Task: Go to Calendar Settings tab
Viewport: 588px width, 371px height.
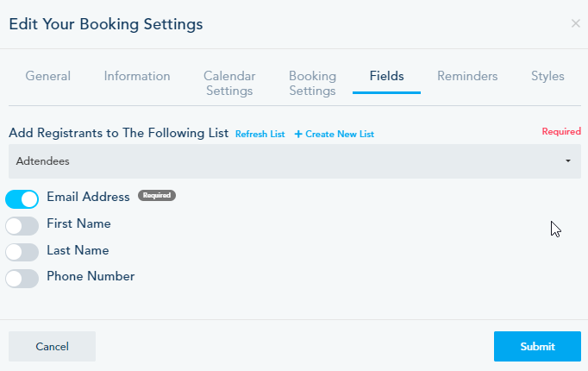Action: 229,83
